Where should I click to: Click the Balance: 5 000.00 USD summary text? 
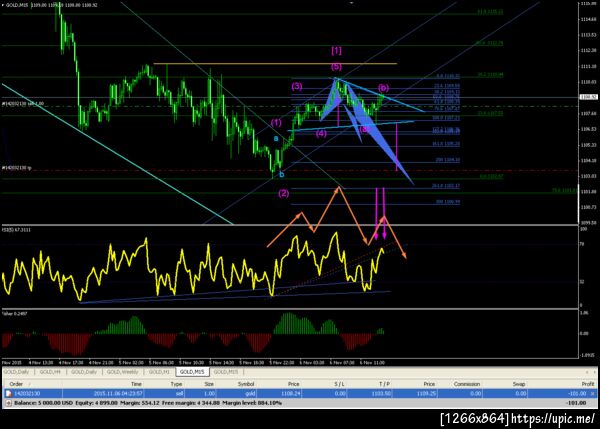click(x=43, y=403)
